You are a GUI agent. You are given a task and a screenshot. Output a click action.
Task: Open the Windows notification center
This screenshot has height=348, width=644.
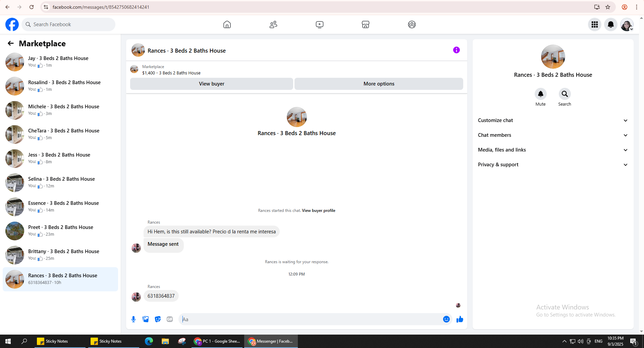click(x=634, y=341)
